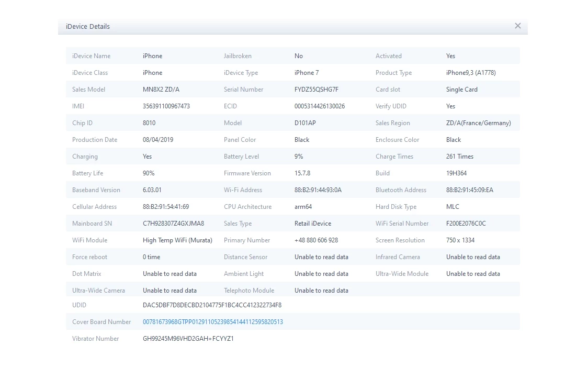Screen dimensions: 588x390
Task: Select the Bluetooth Address label
Action: click(x=401, y=190)
